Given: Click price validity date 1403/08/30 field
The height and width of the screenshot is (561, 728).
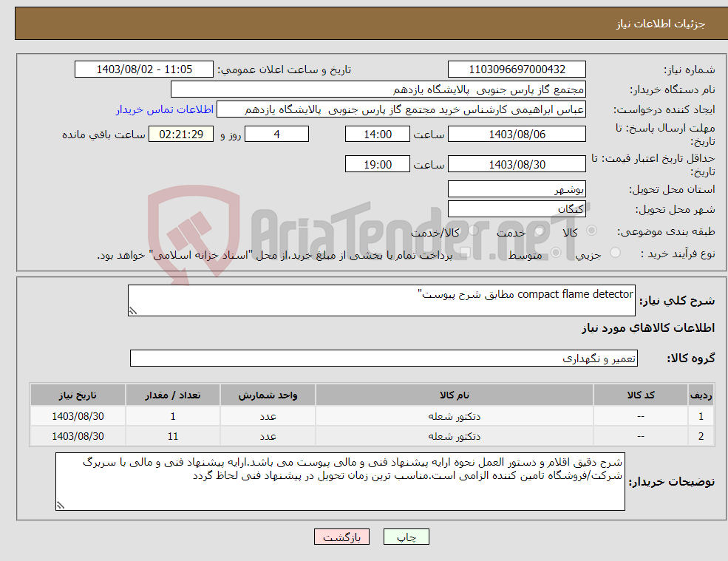Looking at the screenshot, I should click(x=517, y=164).
